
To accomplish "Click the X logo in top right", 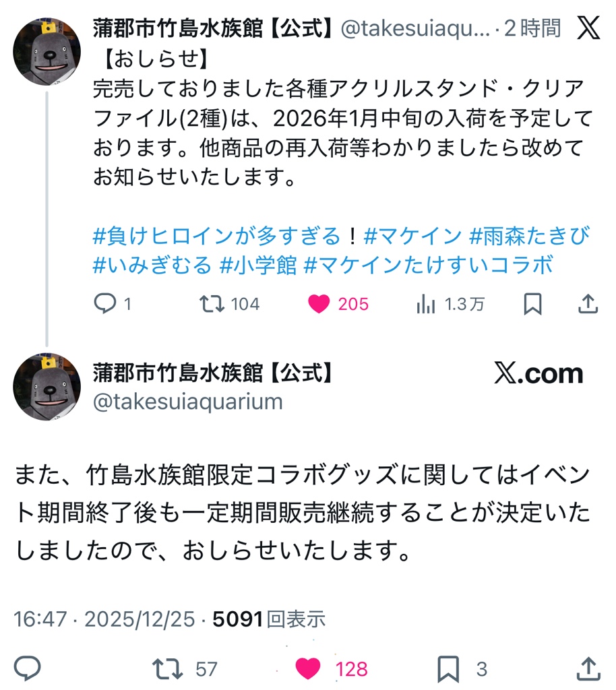I will tap(588, 28).
